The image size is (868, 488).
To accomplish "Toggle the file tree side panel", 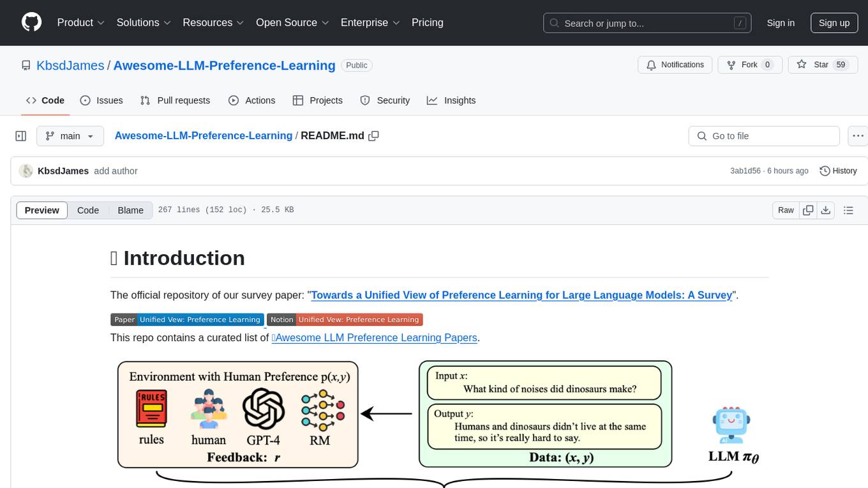I will coord(21,136).
